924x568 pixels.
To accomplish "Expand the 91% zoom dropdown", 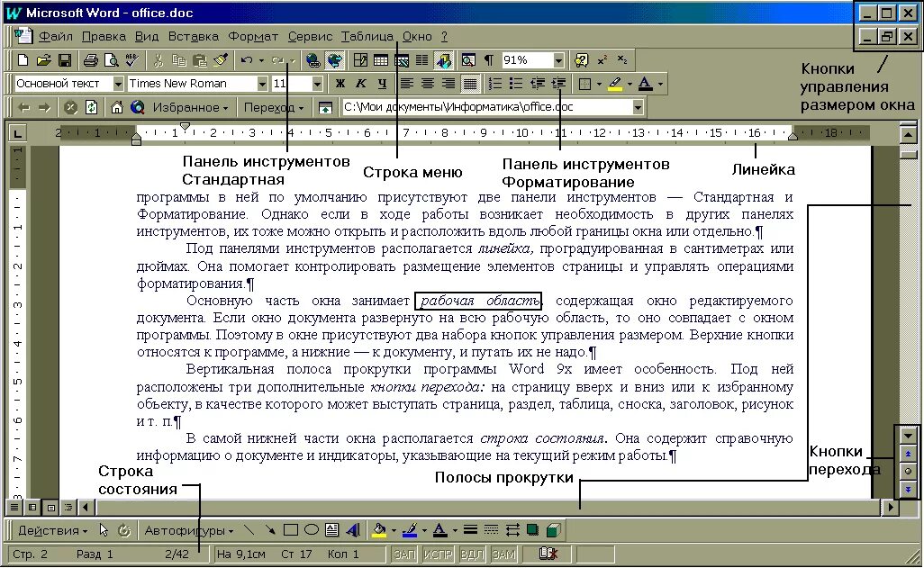I will click(x=558, y=60).
